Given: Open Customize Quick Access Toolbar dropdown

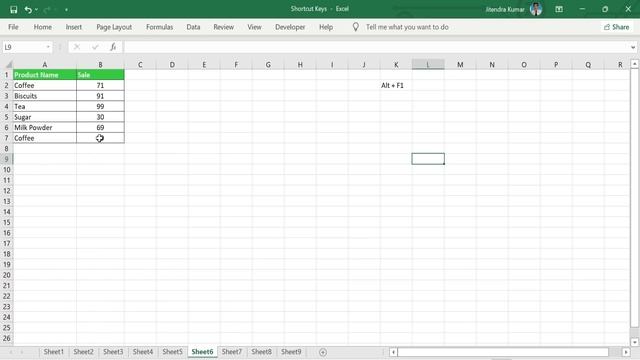Looking at the screenshot, I should click(x=66, y=9).
